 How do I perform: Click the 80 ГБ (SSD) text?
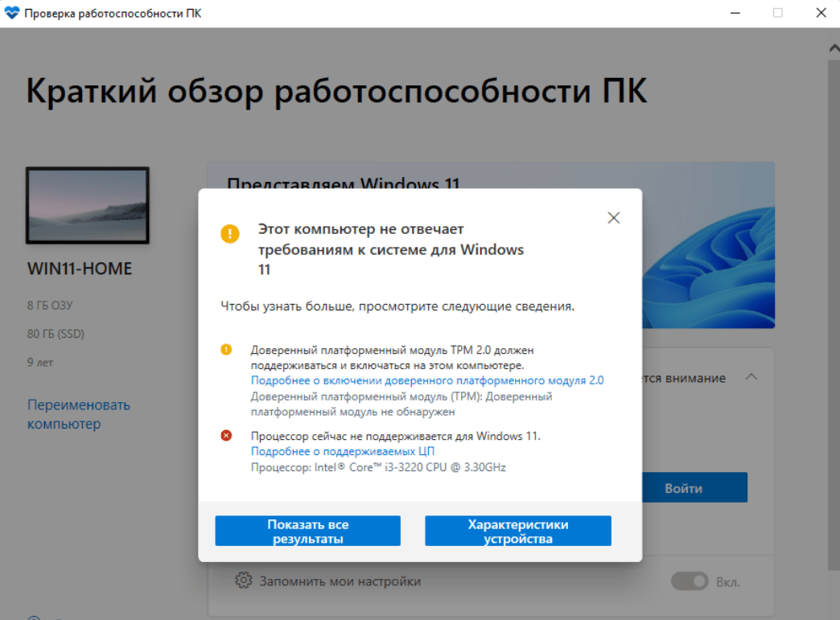[56, 334]
